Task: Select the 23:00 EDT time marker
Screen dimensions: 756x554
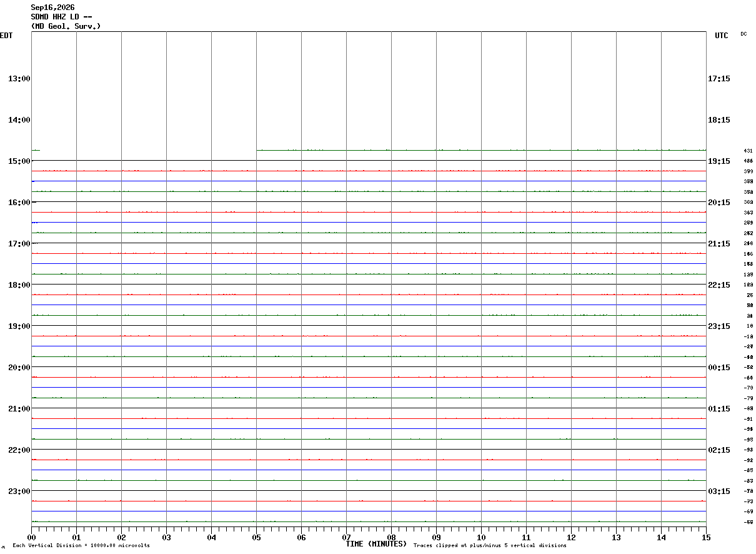Action: point(19,491)
